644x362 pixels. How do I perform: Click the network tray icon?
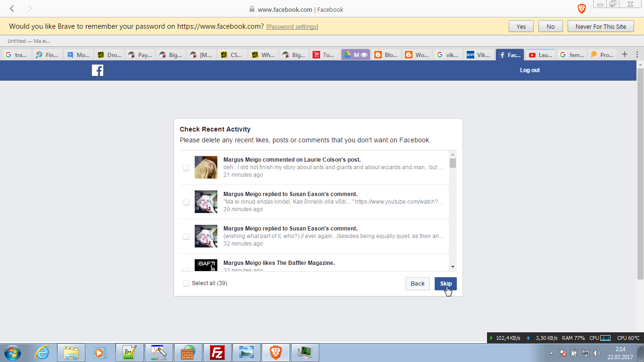(x=586, y=353)
